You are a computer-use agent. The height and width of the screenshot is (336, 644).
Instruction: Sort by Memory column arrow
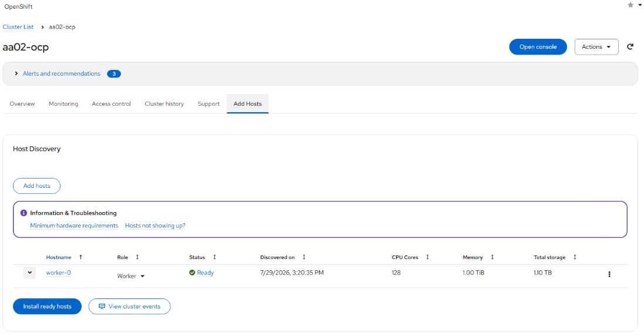point(492,257)
